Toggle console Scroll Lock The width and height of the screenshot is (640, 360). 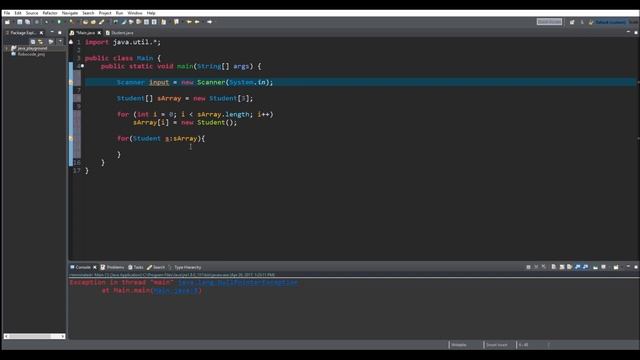[562, 267]
